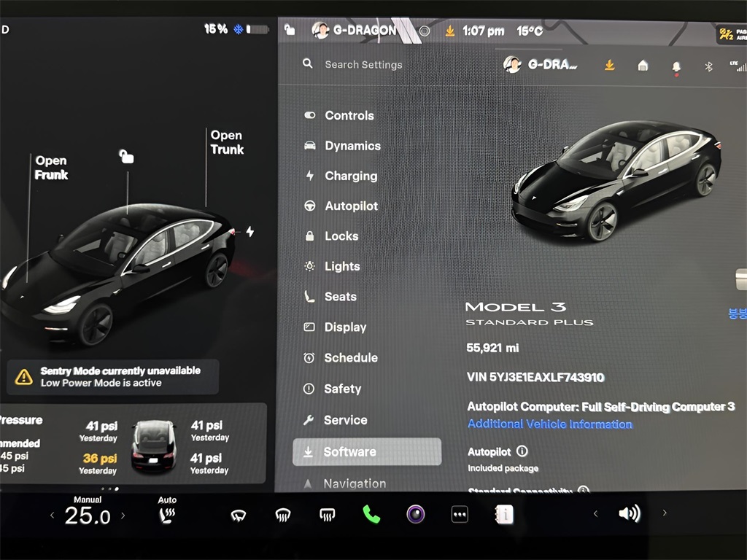747x560 pixels.
Task: Tap the volume speaker control
Action: pyautogui.click(x=629, y=514)
